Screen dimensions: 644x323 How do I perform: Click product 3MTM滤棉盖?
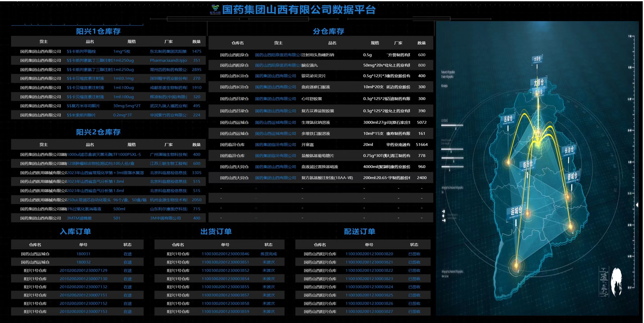click(x=79, y=218)
